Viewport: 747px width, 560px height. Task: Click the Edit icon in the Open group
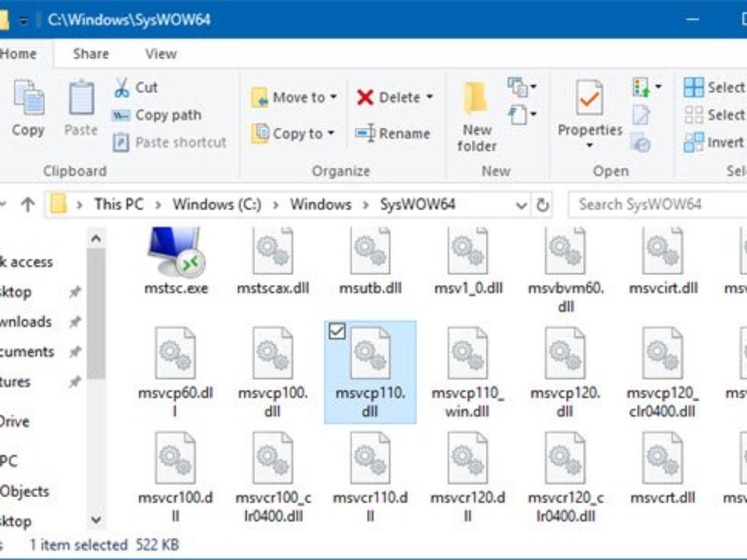click(x=641, y=114)
